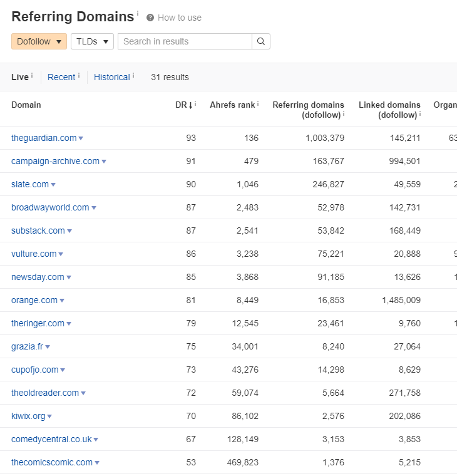The height and width of the screenshot is (476, 457).
Task: Expand dropdown arrow next to slate.com
Action: (x=53, y=185)
